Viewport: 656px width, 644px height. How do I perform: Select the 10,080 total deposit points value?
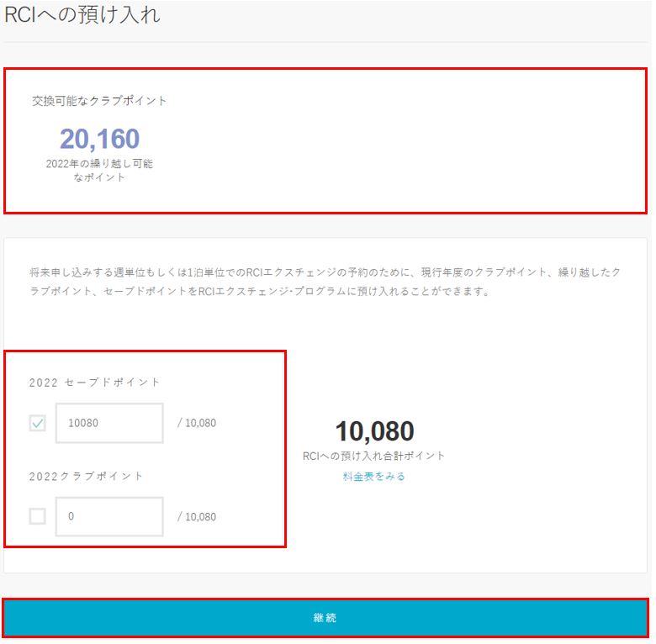(x=374, y=431)
